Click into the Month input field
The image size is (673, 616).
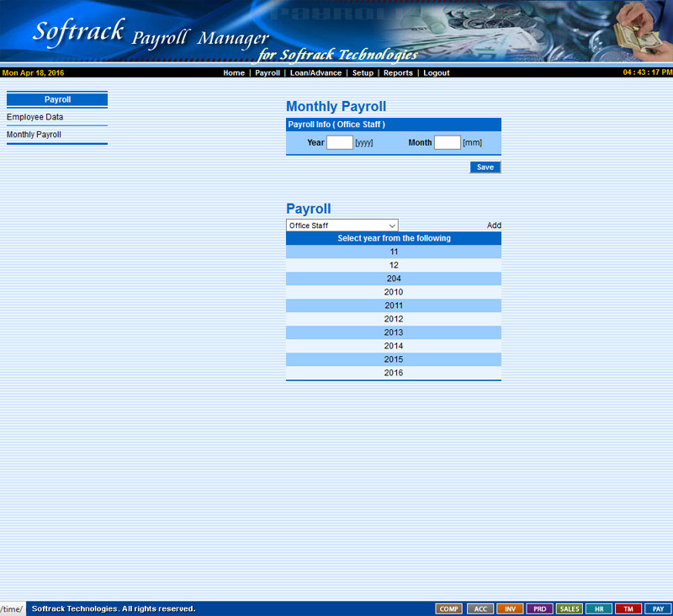coord(447,142)
